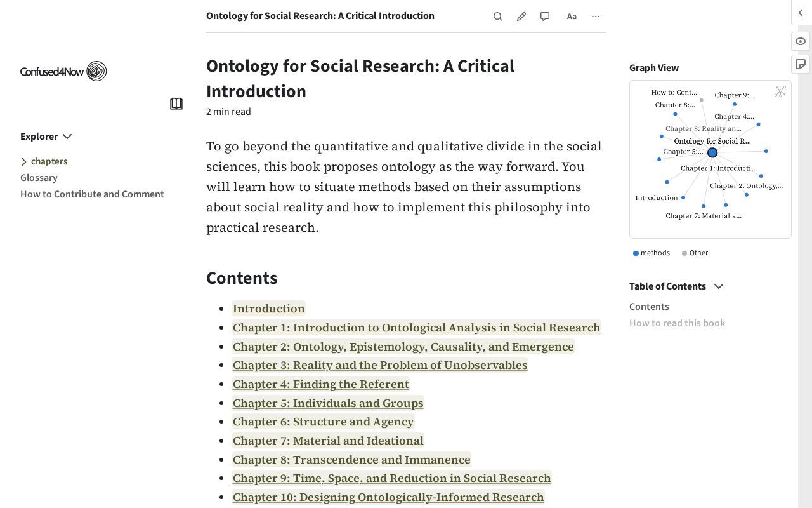
Task: Collapse the Table of Contents section
Action: coord(676,286)
